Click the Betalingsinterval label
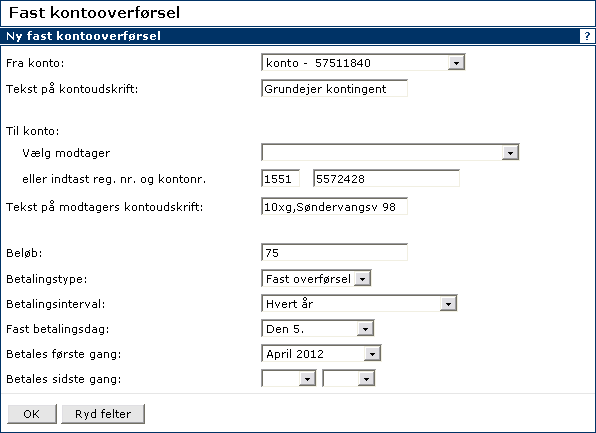The image size is (596, 433). 55,304
